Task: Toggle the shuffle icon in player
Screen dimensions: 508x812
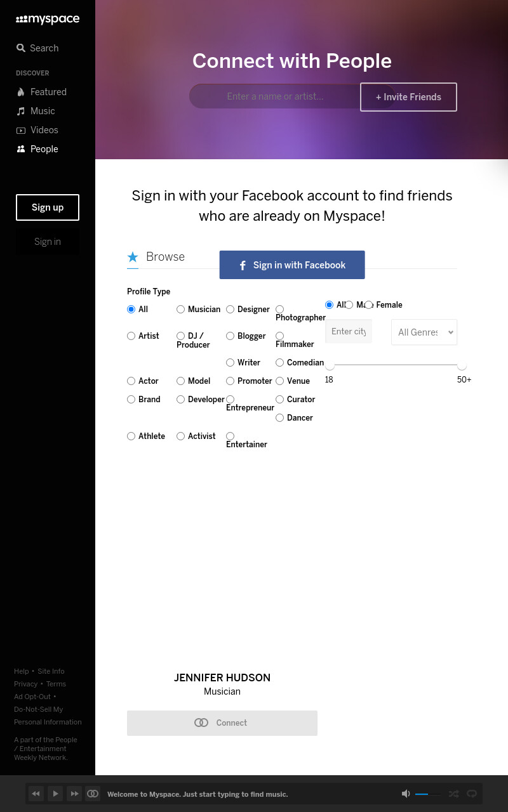Action: [x=453, y=794]
